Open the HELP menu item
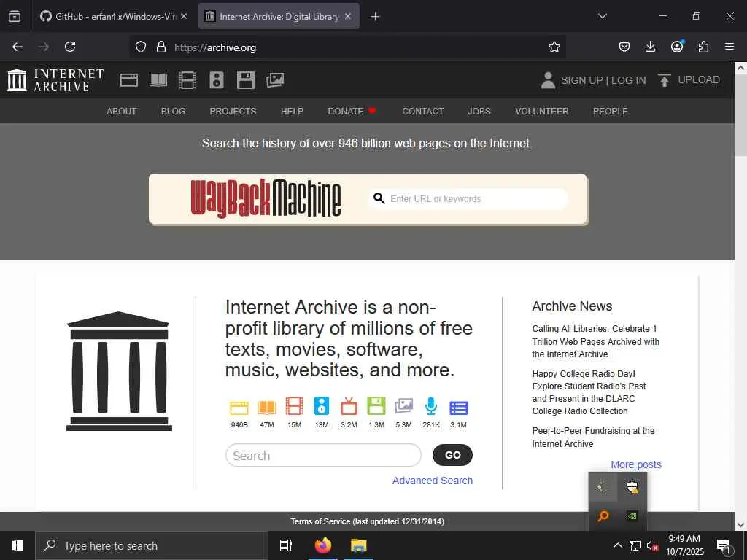The width and height of the screenshot is (747, 560). coord(292,111)
